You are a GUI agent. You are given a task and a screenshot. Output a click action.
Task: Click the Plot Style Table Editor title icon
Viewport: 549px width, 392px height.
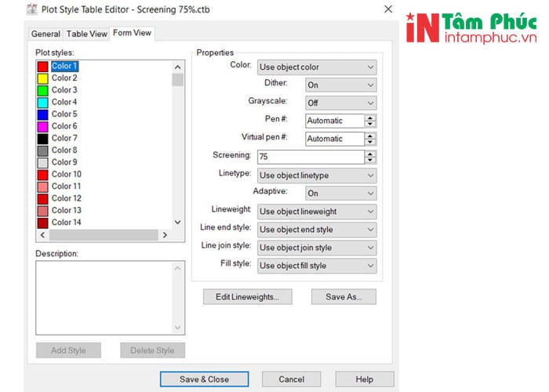(x=32, y=9)
